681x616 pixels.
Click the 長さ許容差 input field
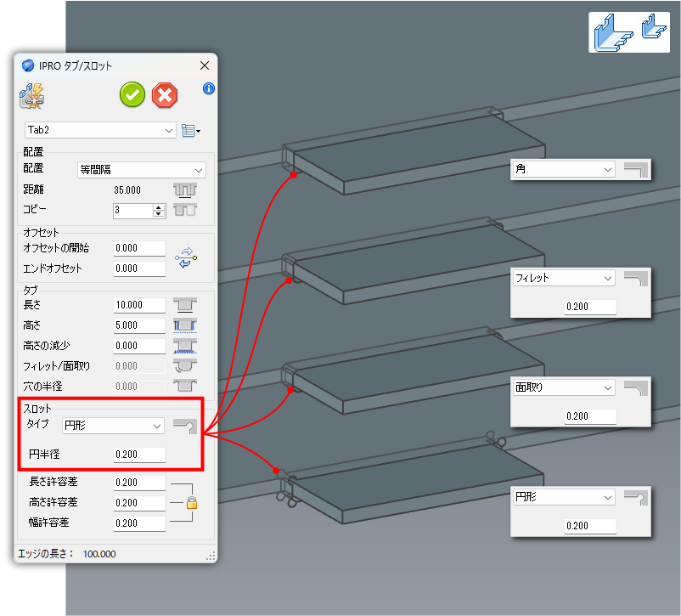coord(139,483)
